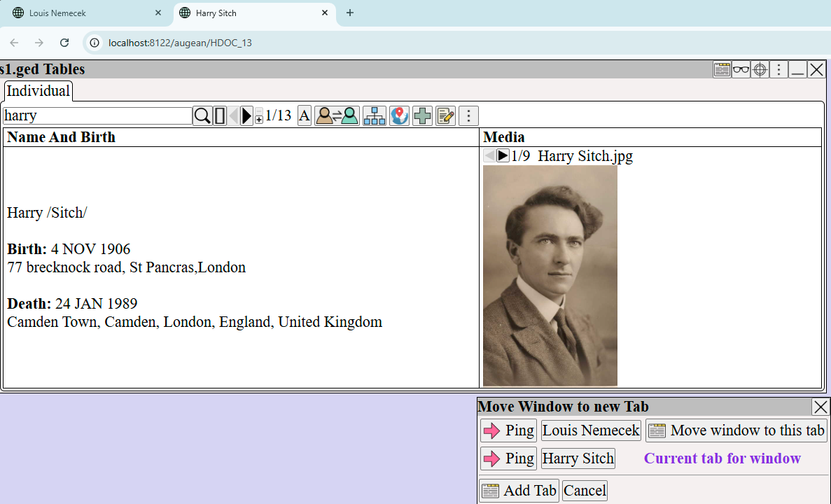The width and height of the screenshot is (831, 504).
Task: Click Move window to this tab button
Action: [736, 430]
